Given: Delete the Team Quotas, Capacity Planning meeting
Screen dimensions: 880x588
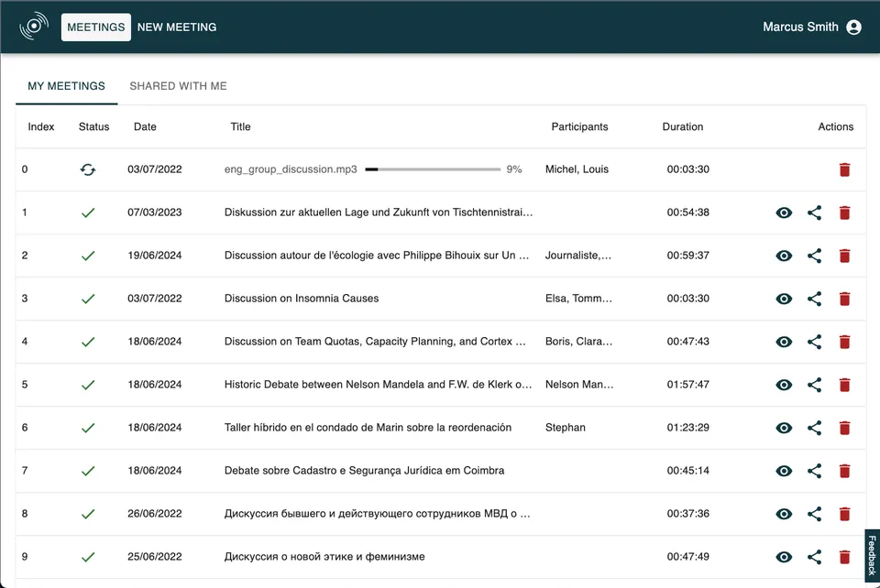Looking at the screenshot, I should (844, 342).
